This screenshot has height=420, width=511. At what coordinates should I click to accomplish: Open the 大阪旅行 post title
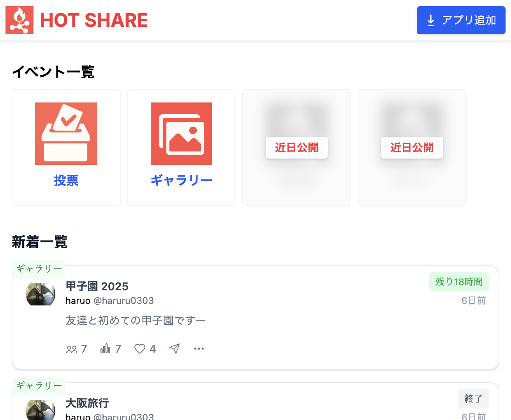click(87, 403)
